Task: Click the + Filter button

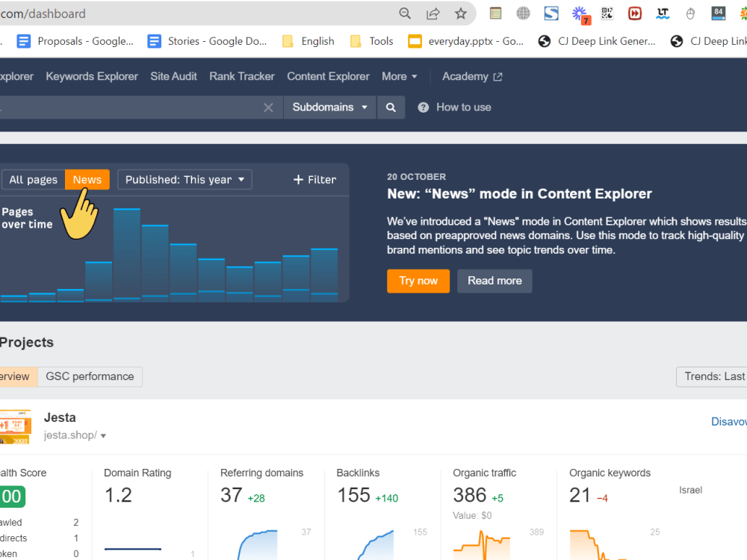Action: (x=315, y=179)
